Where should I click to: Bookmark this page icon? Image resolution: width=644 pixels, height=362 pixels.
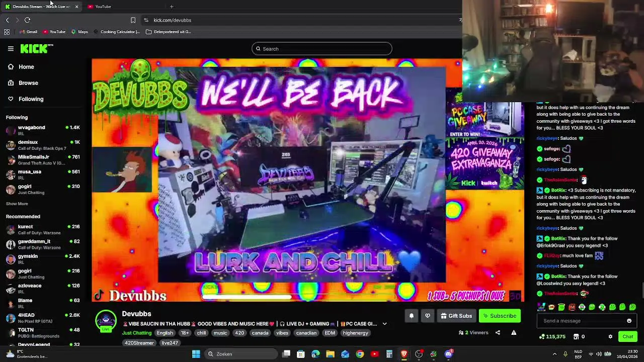133,20
